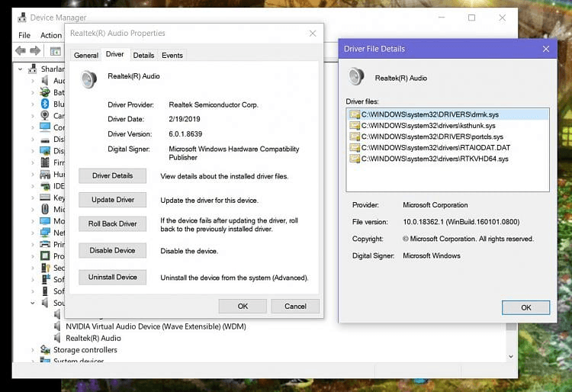Close the Realtek Audio Properties dialog

(313, 34)
